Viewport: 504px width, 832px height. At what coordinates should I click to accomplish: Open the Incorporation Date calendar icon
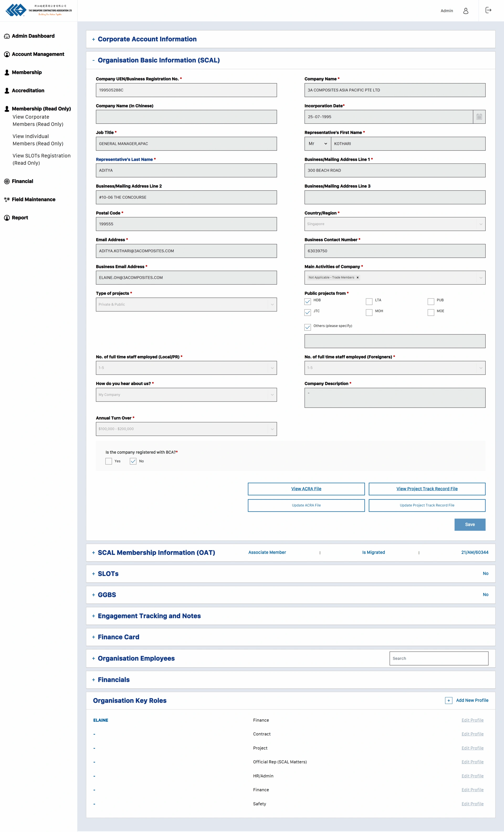(x=479, y=117)
